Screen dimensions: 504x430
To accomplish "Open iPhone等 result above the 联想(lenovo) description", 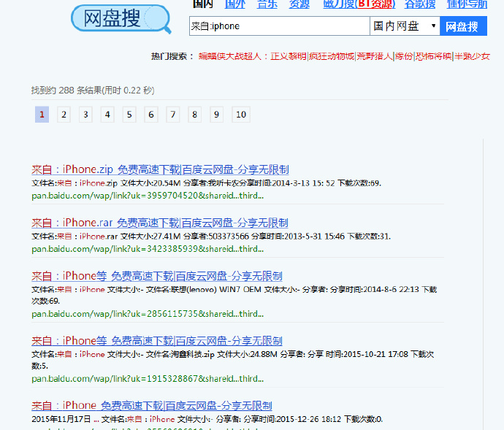I will 157,276.
